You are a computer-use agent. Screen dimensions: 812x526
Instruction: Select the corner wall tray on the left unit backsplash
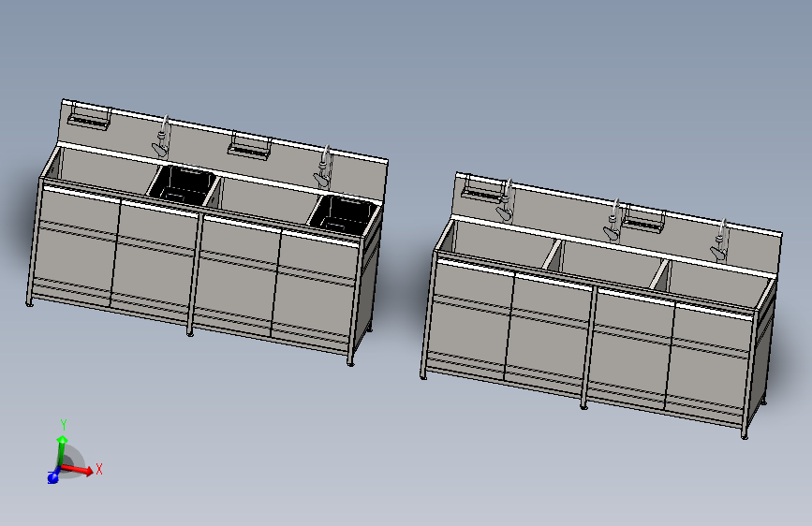pos(90,115)
